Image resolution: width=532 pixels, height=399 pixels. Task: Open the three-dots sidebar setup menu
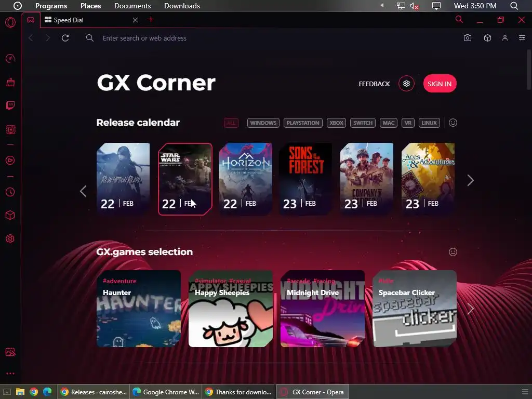[10, 374]
